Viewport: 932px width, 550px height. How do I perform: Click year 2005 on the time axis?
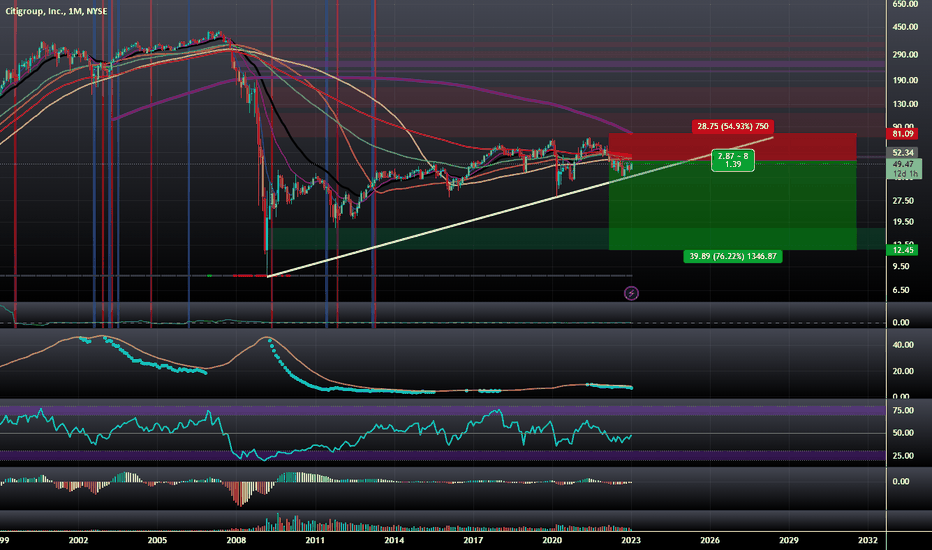(x=157, y=540)
